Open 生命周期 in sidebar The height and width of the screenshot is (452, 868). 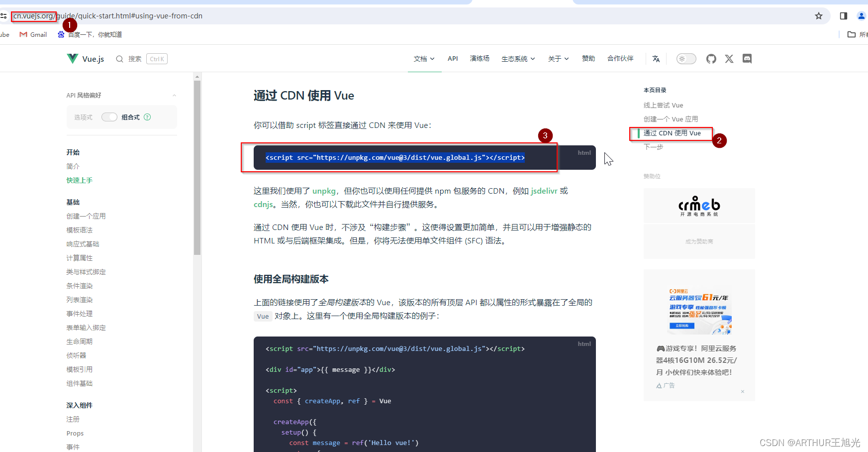[x=80, y=341]
